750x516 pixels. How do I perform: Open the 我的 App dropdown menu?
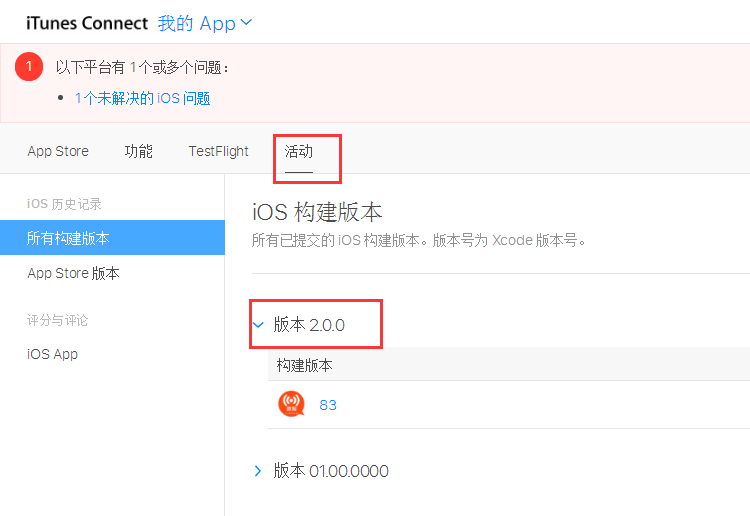(x=205, y=23)
